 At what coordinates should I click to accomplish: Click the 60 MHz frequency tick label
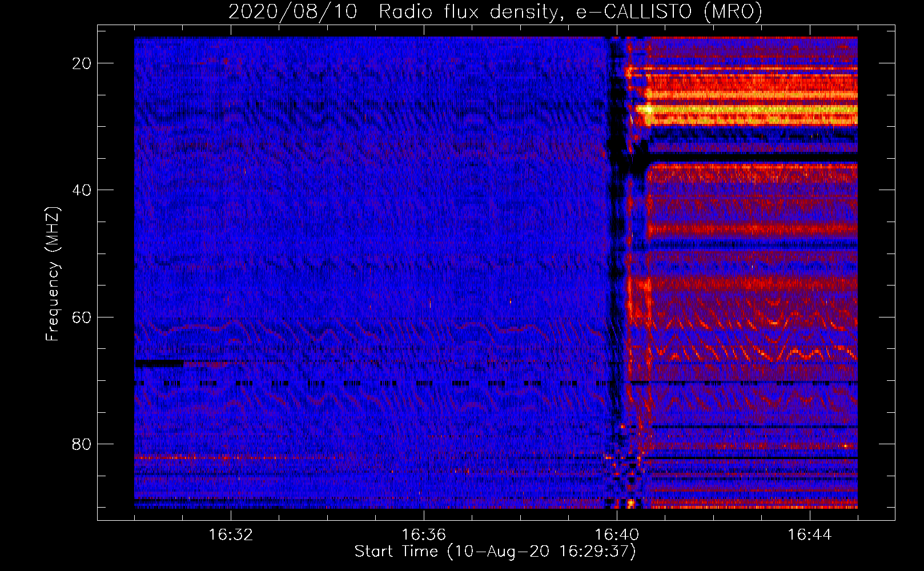pos(82,317)
